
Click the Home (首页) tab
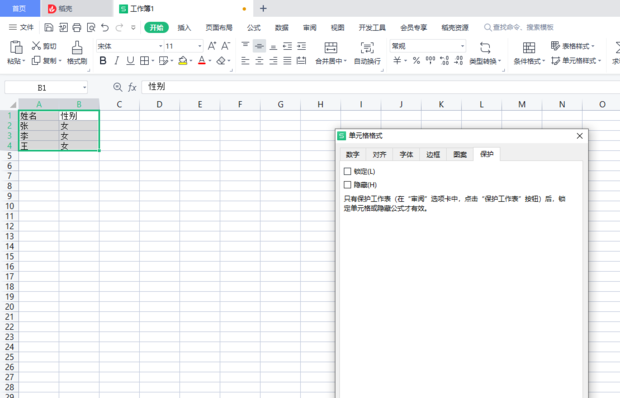(19, 8)
